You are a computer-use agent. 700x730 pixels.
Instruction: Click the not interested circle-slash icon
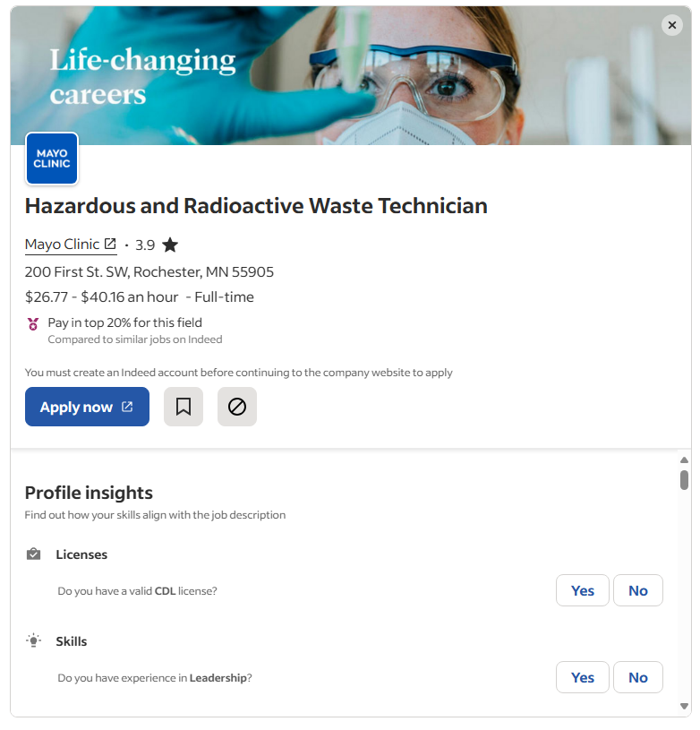pos(236,407)
